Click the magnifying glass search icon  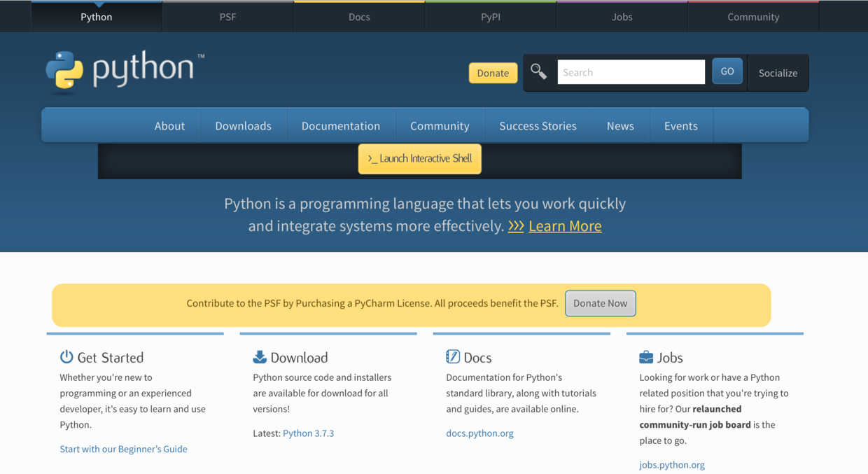tap(538, 71)
